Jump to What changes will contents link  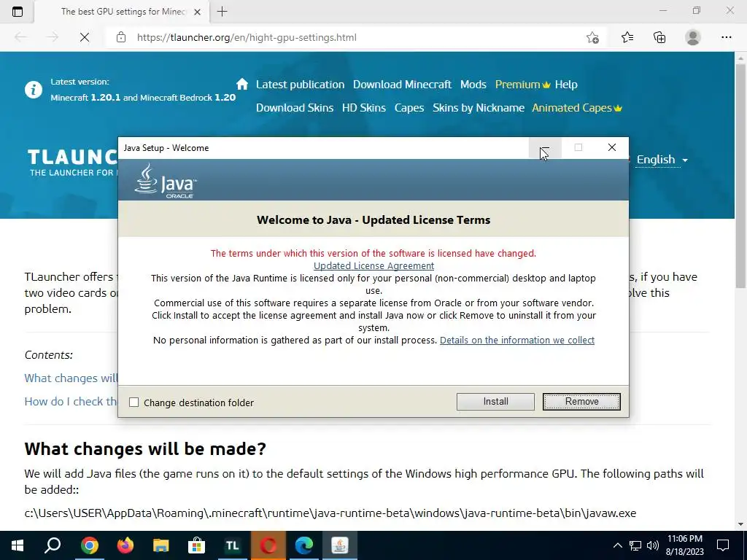[71, 378]
